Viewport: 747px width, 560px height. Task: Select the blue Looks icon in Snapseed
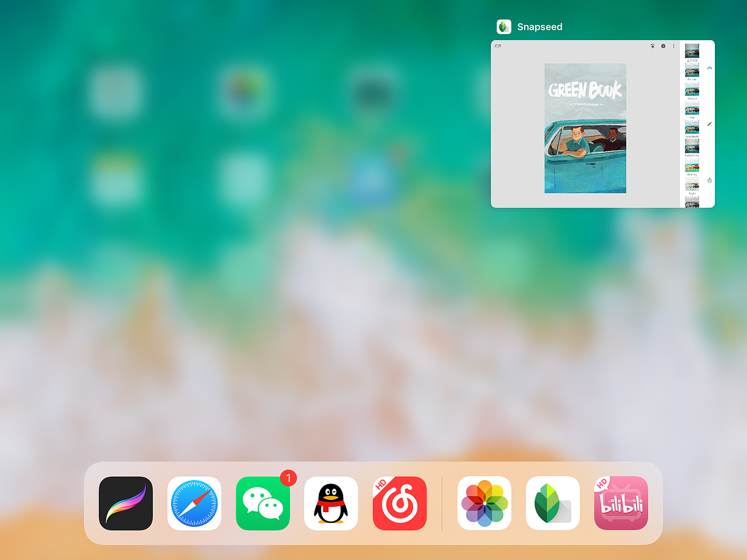click(x=710, y=68)
